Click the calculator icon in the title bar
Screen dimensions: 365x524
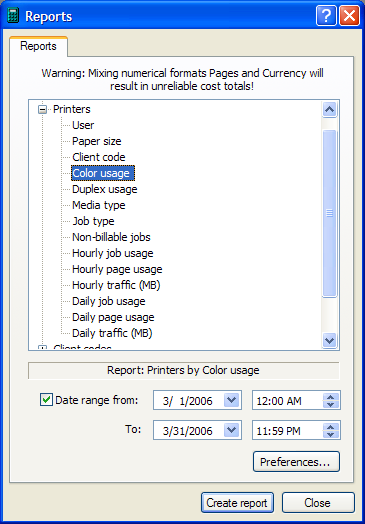tap(13, 16)
